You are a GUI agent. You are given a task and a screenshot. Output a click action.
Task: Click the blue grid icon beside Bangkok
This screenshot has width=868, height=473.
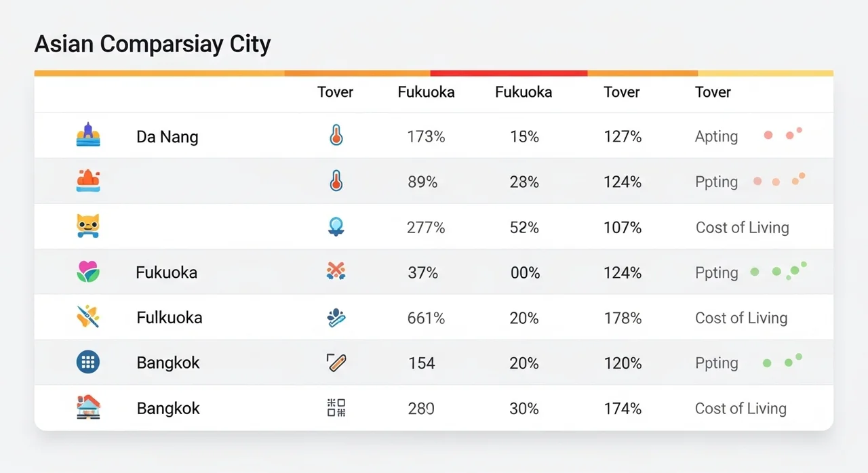coord(88,363)
